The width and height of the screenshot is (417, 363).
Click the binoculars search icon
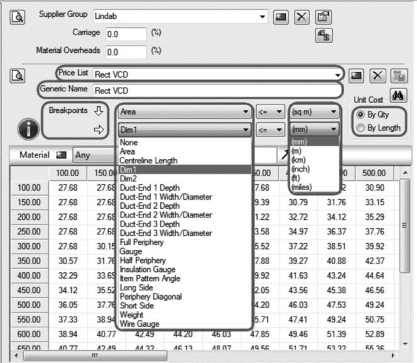click(398, 96)
